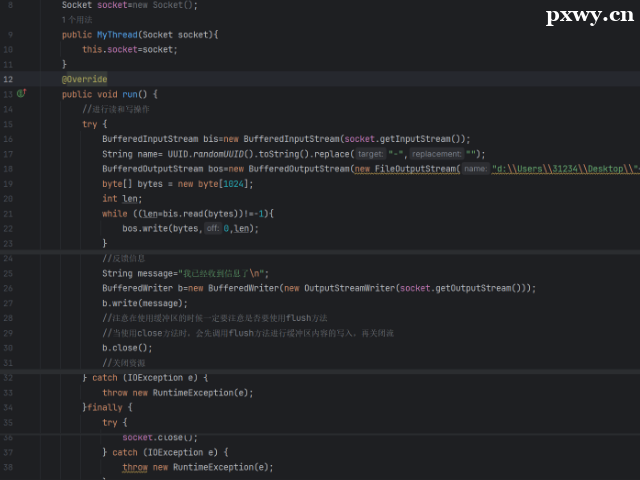Viewport: 640px width, 480px height.
Task: Click line number 12 in the gutter
Action: click(8, 79)
